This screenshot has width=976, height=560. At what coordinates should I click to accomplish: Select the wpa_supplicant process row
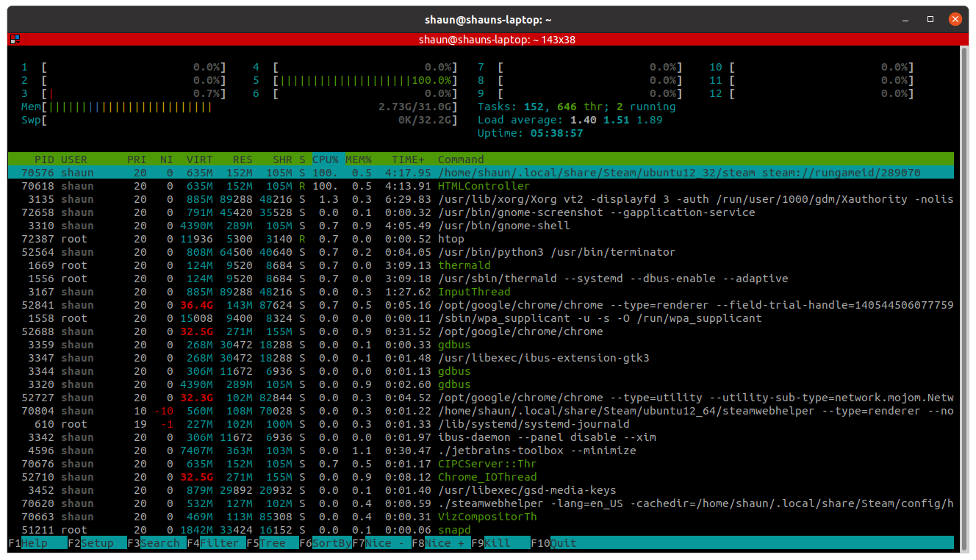pyautogui.click(x=481, y=318)
